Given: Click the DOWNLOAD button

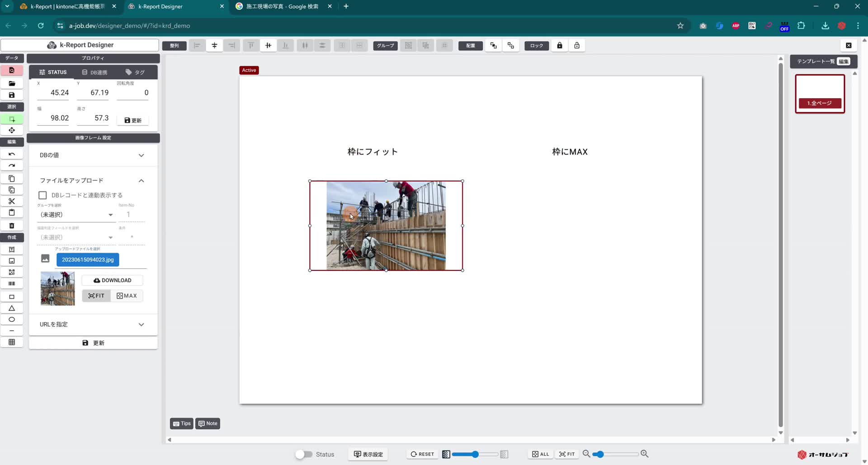Looking at the screenshot, I should 112,280.
